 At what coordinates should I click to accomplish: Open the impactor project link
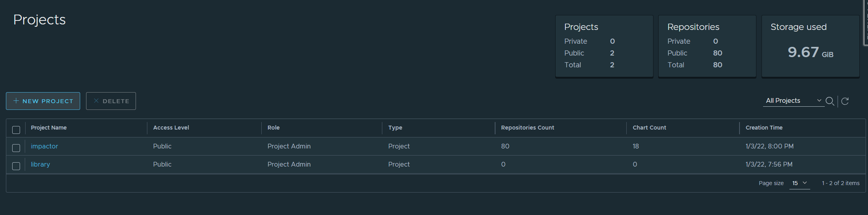(44, 146)
